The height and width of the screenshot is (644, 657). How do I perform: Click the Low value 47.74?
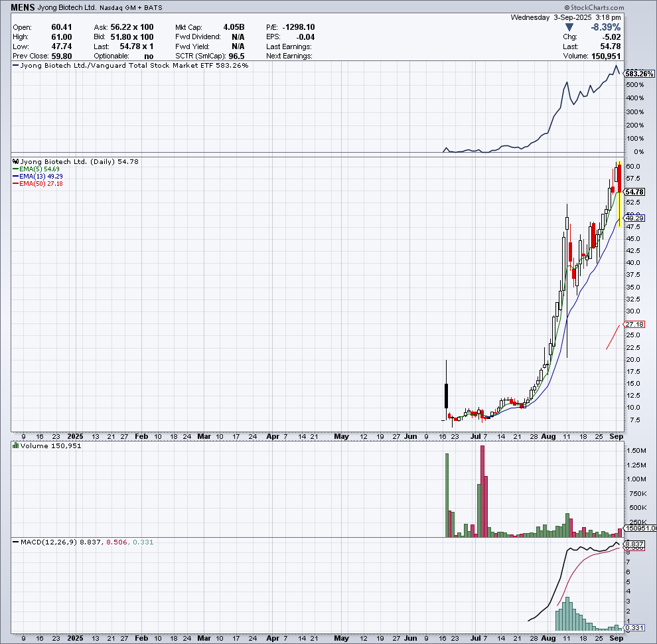(x=62, y=46)
